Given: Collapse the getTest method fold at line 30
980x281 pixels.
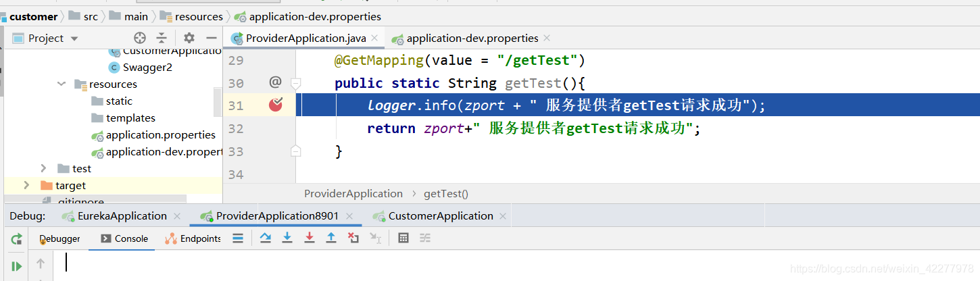Looking at the screenshot, I should [295, 84].
